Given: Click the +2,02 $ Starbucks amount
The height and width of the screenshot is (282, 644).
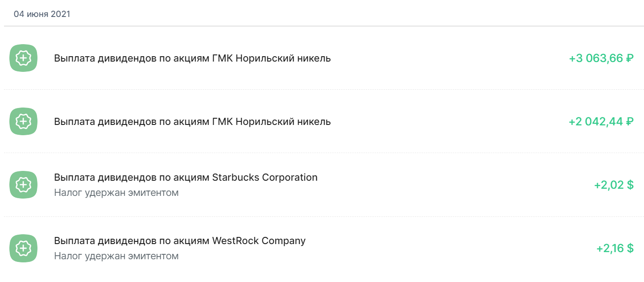Looking at the screenshot, I should [x=614, y=185].
